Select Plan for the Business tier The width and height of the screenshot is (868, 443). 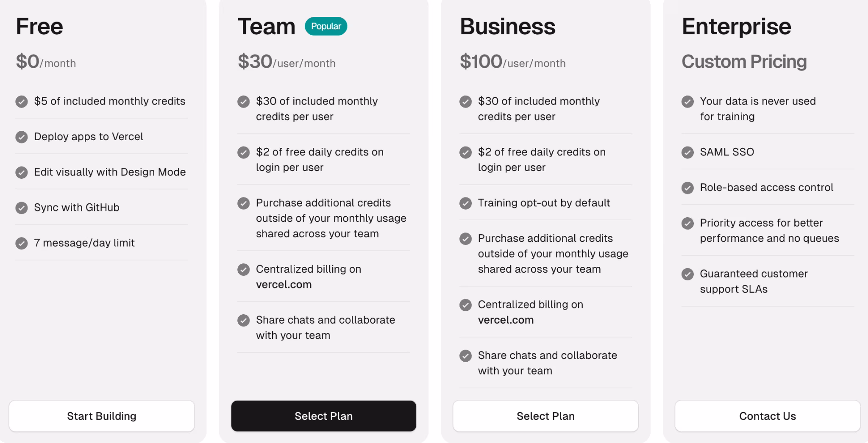(545, 416)
